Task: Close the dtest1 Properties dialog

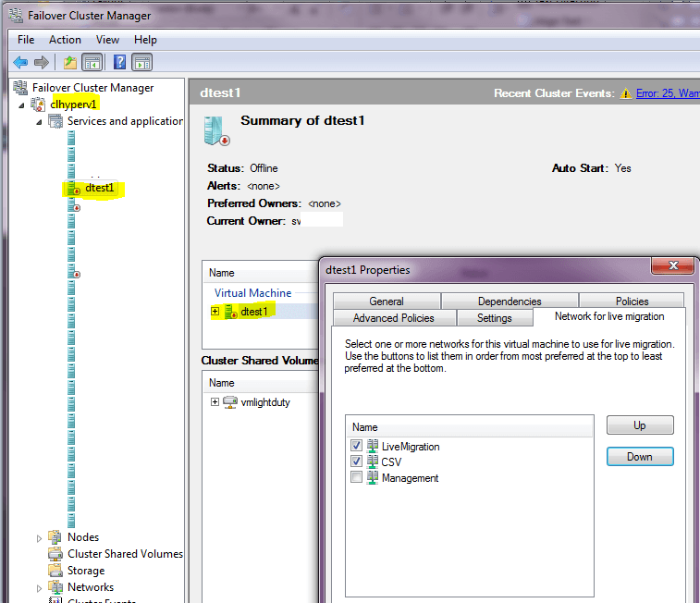Action: [x=673, y=266]
